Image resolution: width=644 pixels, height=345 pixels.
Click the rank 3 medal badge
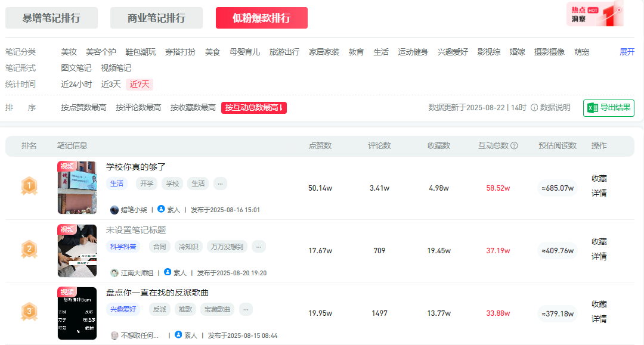coord(29,312)
